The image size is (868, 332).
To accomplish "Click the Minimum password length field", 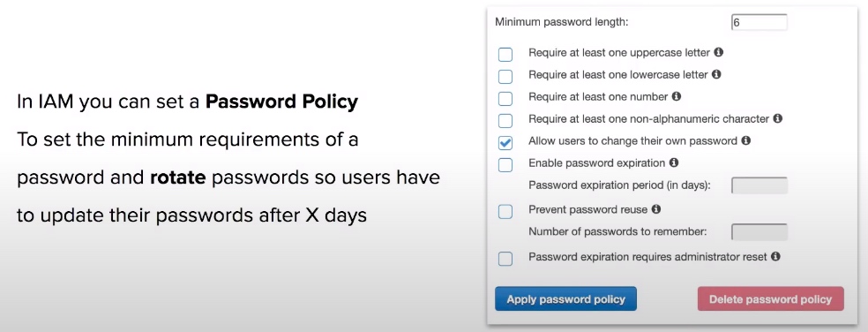I will [759, 22].
